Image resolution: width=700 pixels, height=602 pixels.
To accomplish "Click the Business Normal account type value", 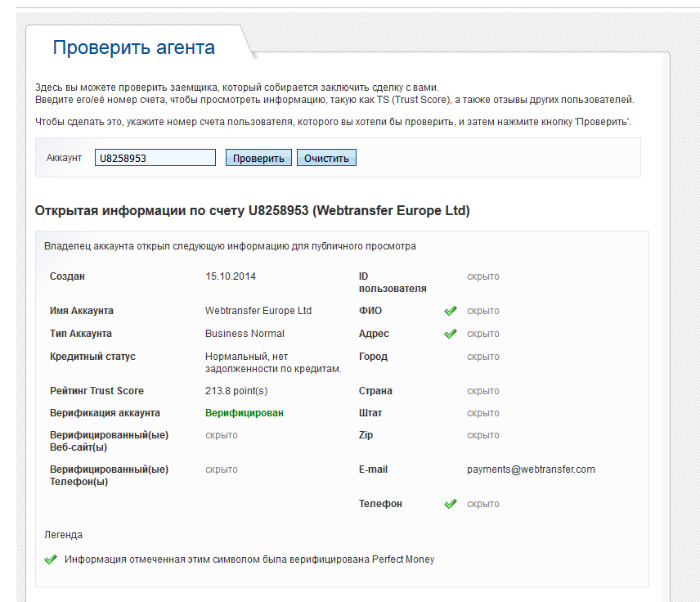I will [x=245, y=334].
